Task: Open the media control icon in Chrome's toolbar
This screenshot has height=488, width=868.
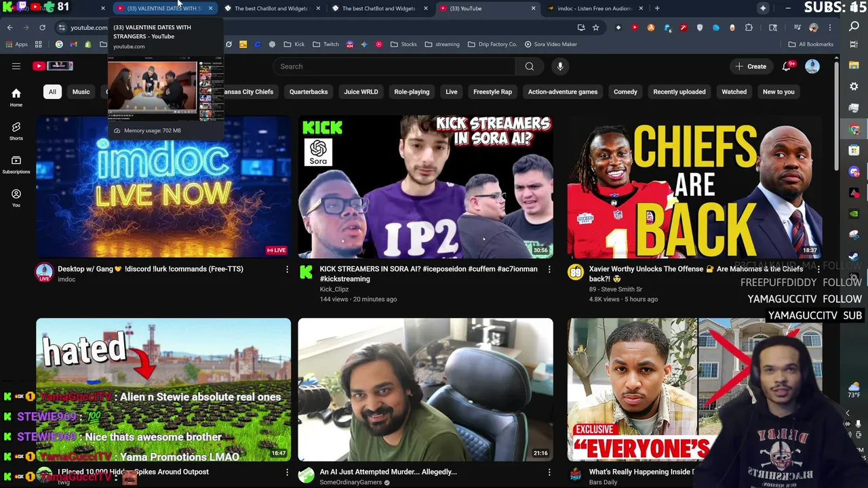Action: click(x=797, y=28)
